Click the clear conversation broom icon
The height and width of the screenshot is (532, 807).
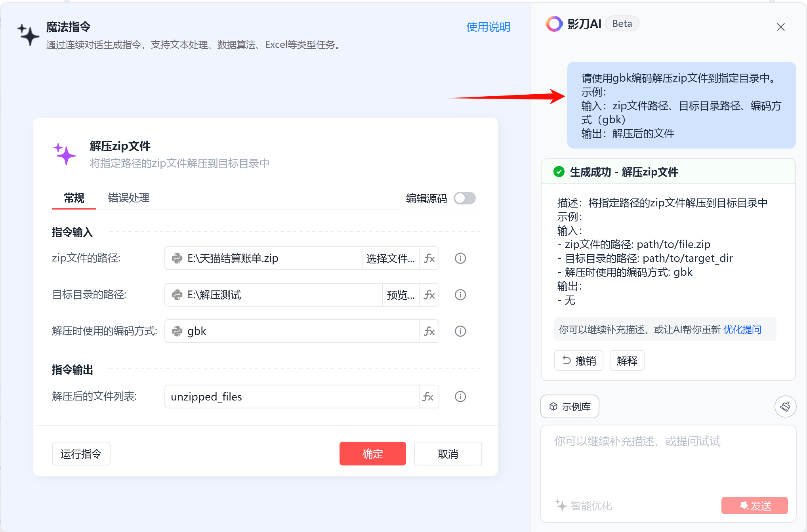[785, 407]
